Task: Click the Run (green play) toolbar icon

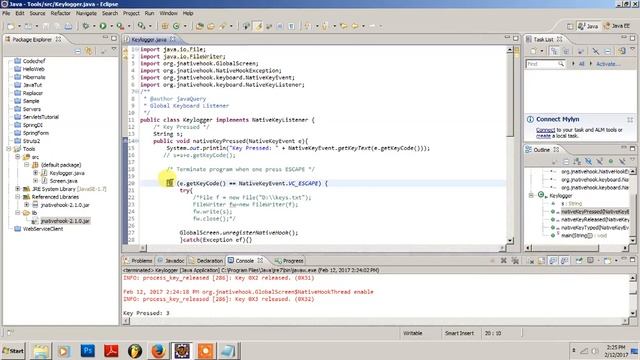Action: (x=103, y=26)
